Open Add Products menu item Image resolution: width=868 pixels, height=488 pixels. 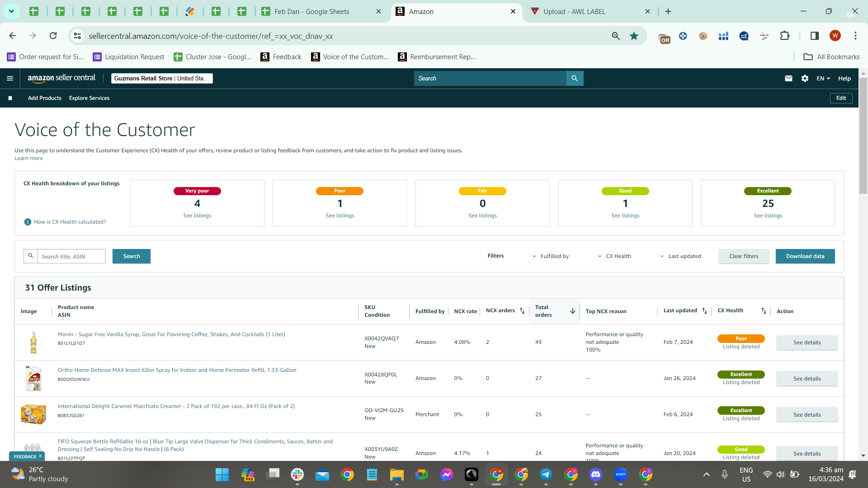click(x=44, y=98)
